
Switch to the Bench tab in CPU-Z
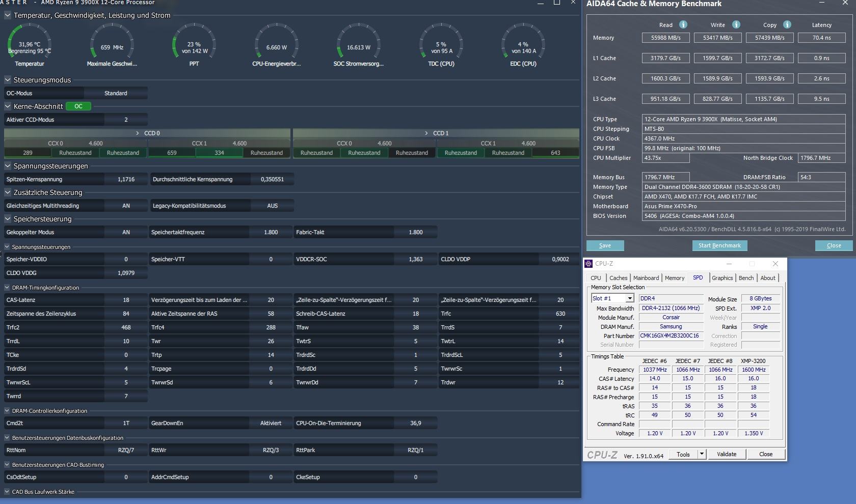click(x=746, y=278)
